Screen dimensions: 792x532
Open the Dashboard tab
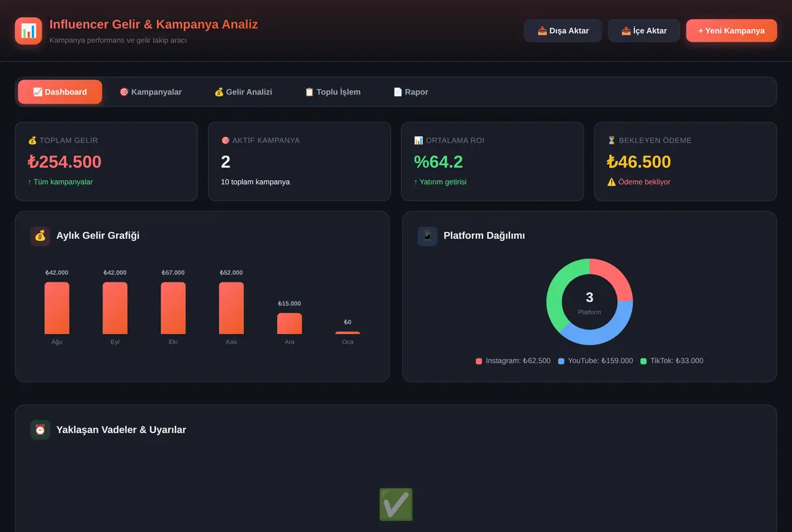coord(60,92)
